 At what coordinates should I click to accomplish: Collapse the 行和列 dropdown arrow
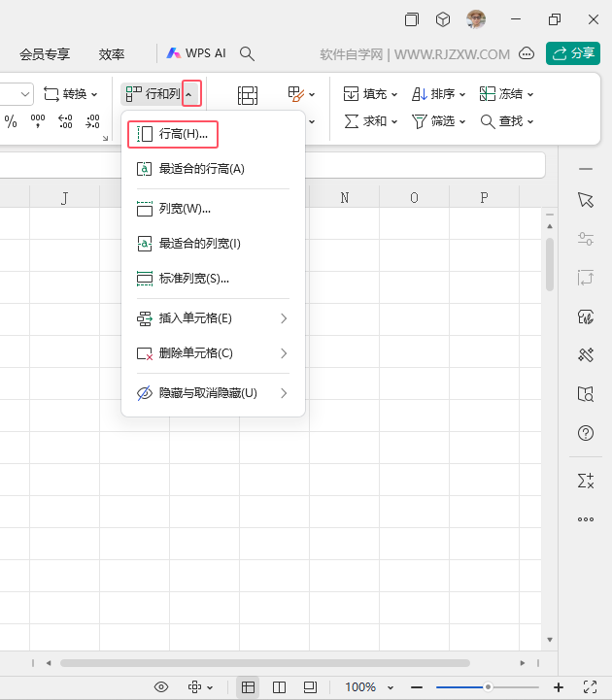191,94
